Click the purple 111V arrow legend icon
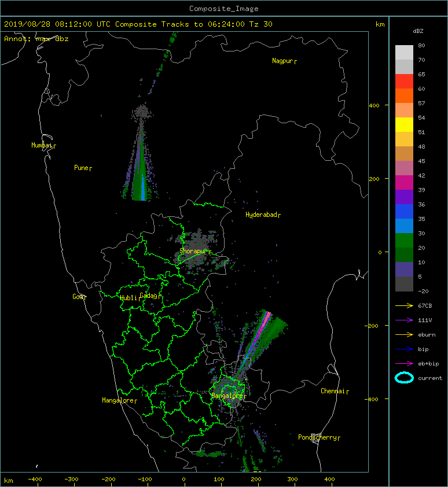This screenshot has height=487, width=448. [x=404, y=320]
